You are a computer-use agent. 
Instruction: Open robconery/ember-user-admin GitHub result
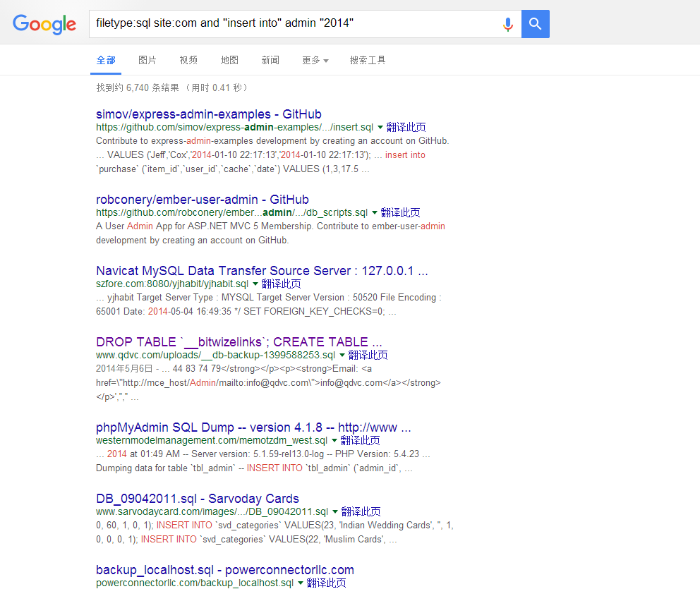coord(203,200)
